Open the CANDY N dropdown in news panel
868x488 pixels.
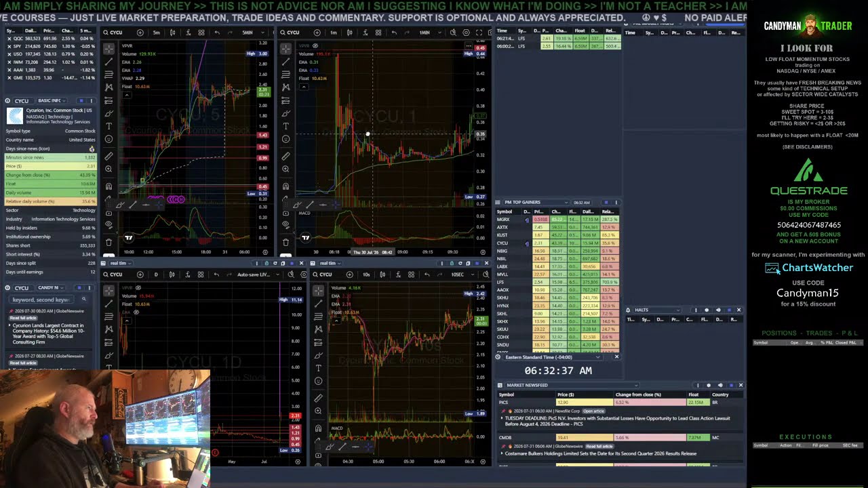(x=51, y=288)
